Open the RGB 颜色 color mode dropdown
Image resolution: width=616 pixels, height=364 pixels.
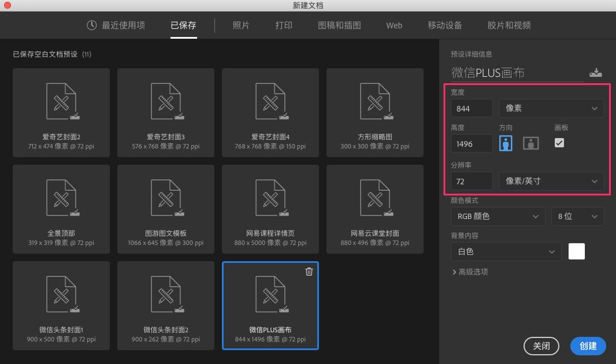[x=498, y=216]
